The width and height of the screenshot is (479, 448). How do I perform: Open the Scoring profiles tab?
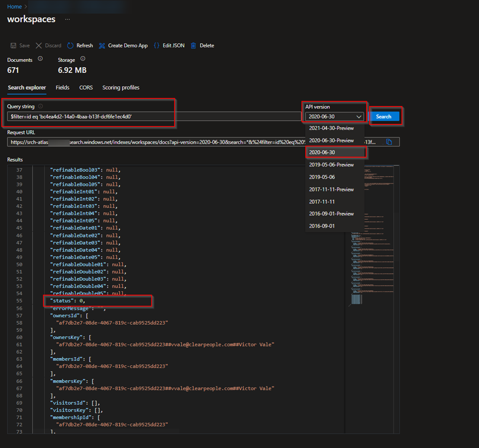tap(121, 87)
